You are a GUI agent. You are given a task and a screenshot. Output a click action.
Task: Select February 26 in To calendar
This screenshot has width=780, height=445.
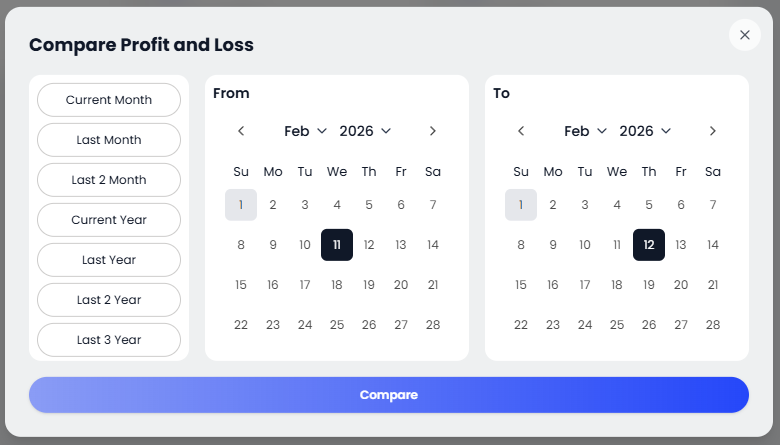[649, 325]
